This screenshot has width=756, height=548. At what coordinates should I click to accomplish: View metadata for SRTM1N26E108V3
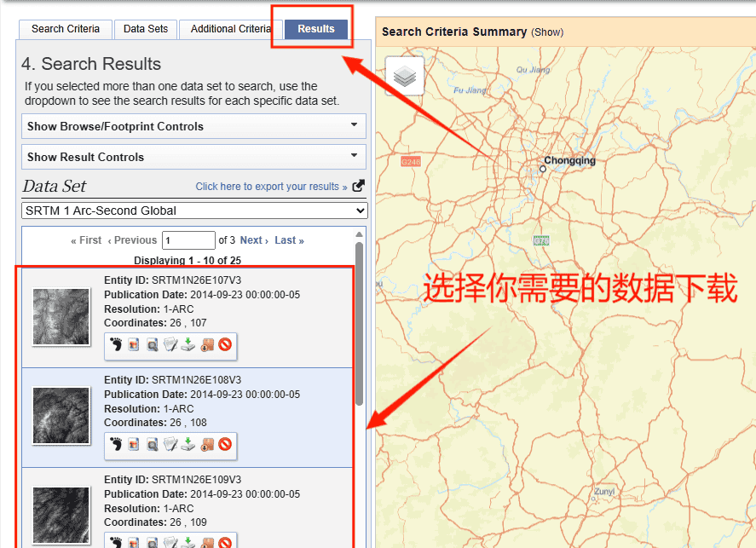click(x=170, y=445)
